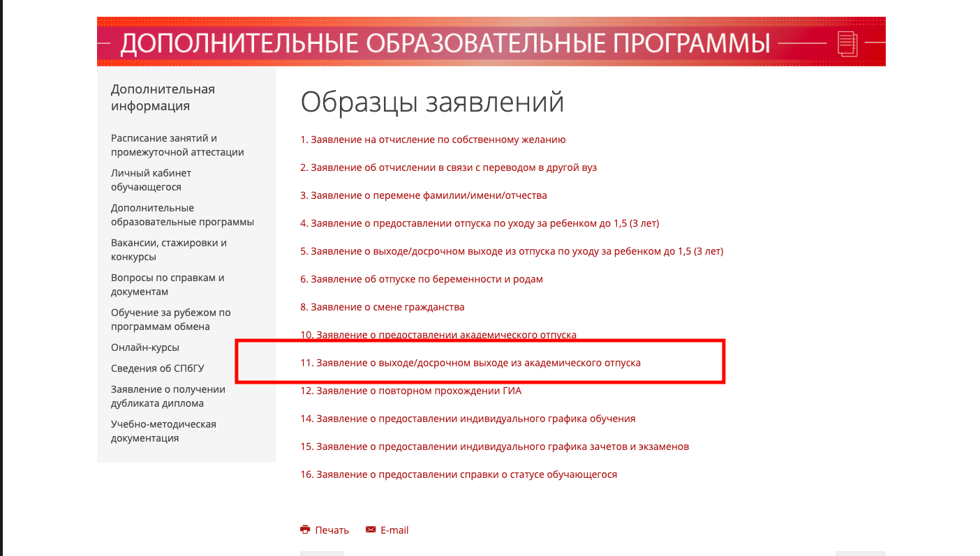The height and width of the screenshot is (556, 980).
Task: Go to Вакансии, стажировки и конкурсы
Action: [x=169, y=250]
